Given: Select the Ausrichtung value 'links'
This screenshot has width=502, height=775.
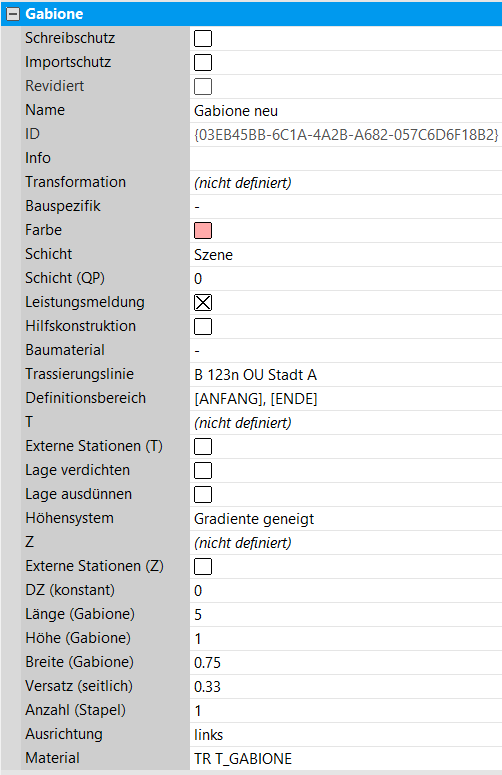Looking at the screenshot, I should click(346, 734).
